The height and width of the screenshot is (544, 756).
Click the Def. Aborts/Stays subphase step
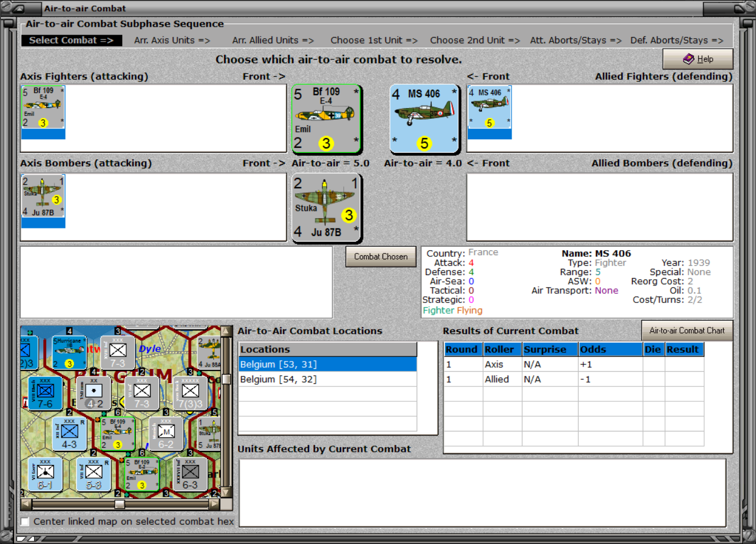pyautogui.click(x=676, y=40)
